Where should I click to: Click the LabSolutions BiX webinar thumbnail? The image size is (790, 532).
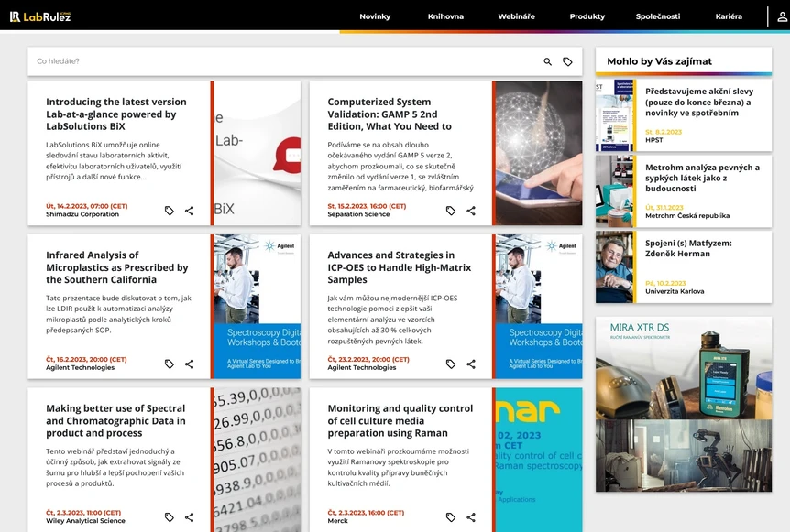(257, 153)
